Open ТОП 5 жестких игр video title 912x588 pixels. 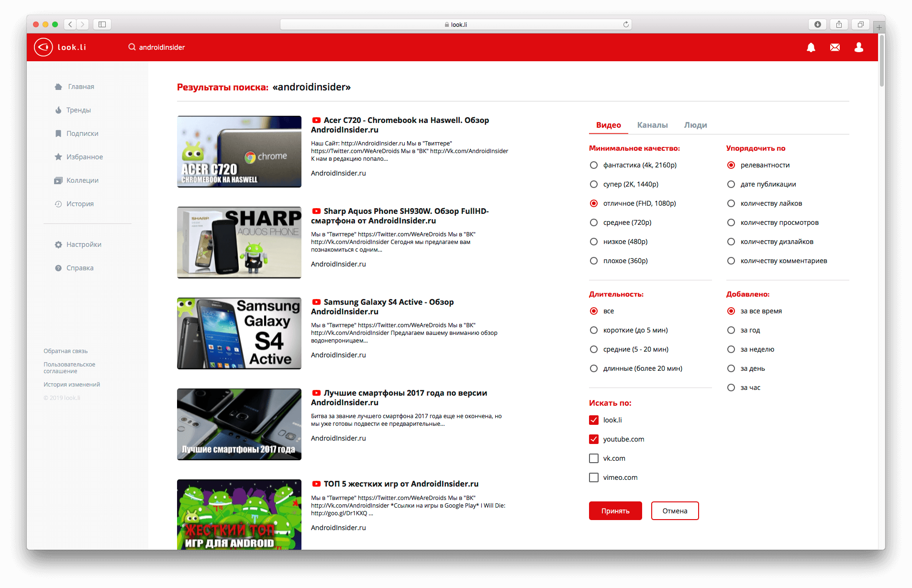[401, 484]
